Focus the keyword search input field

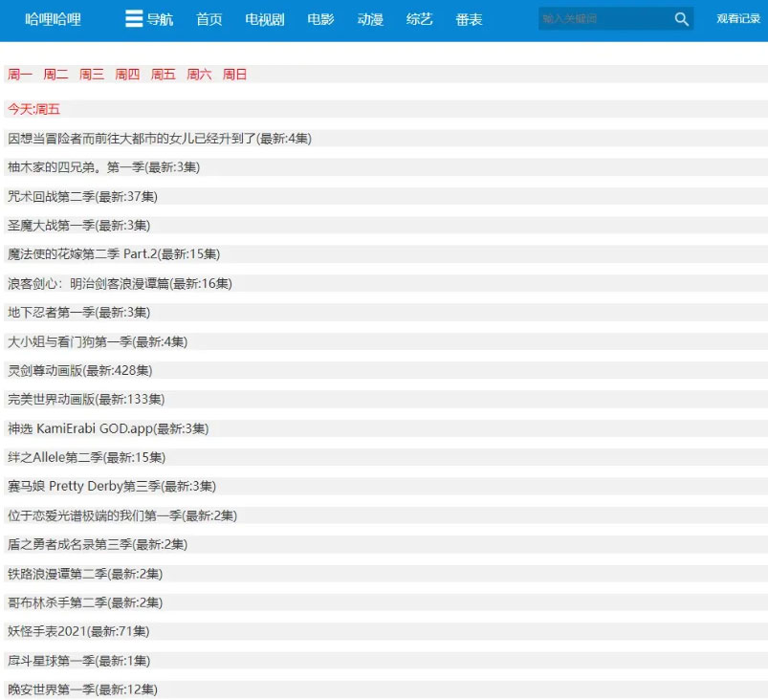604,19
